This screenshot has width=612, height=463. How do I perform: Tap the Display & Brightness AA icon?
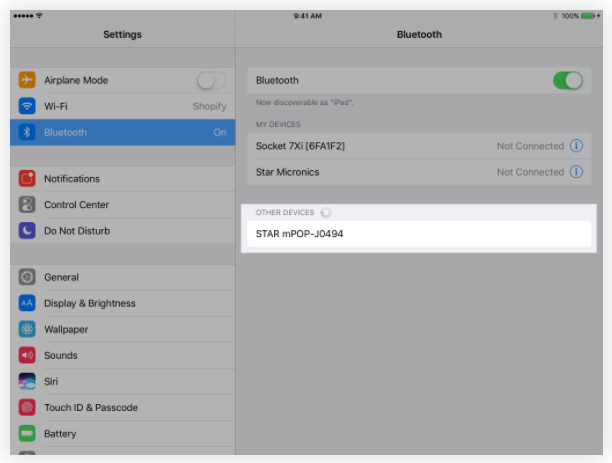click(27, 303)
